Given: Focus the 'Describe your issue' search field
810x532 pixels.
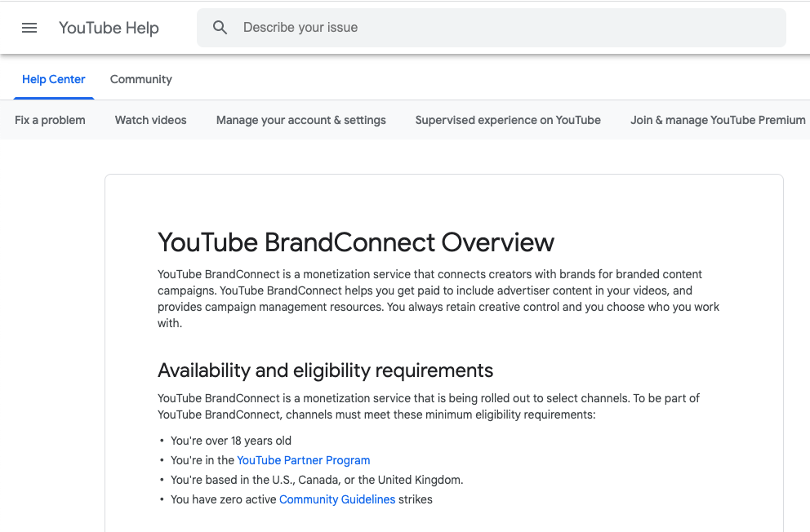Looking at the screenshot, I should 506,28.
